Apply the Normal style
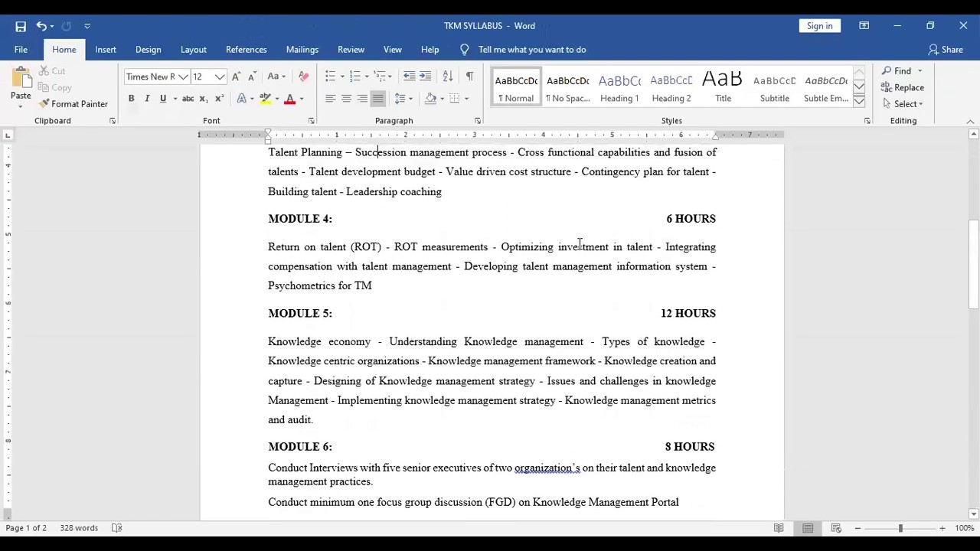Image resolution: width=980 pixels, height=551 pixels. [x=516, y=86]
